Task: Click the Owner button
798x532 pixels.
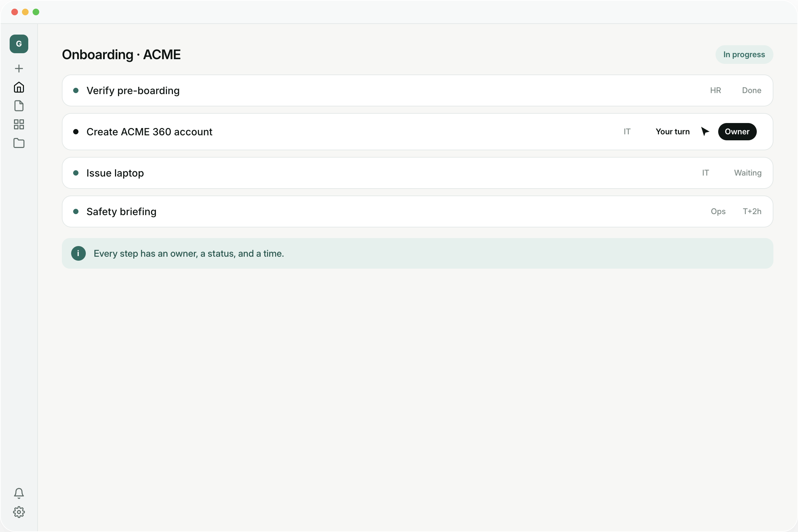Action: pyautogui.click(x=737, y=132)
